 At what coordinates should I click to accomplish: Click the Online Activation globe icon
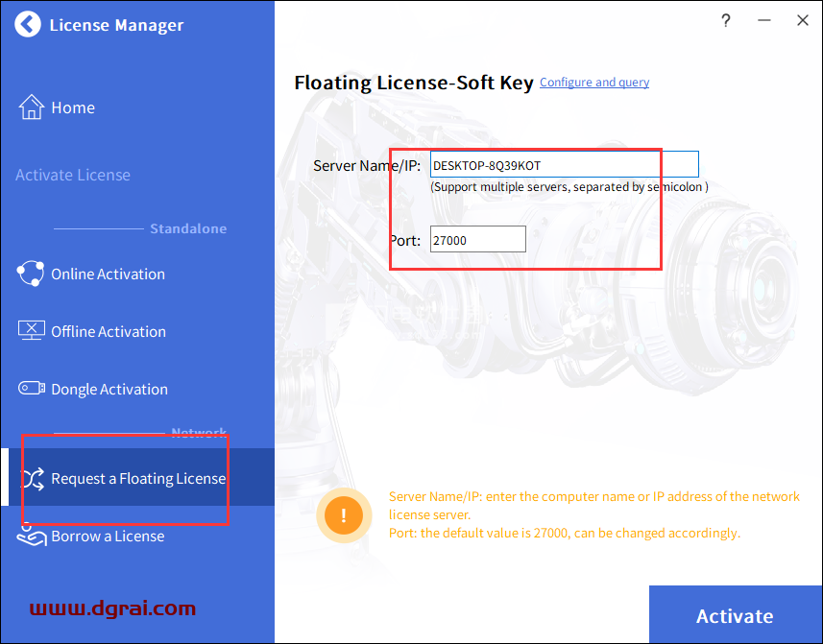[x=31, y=274]
